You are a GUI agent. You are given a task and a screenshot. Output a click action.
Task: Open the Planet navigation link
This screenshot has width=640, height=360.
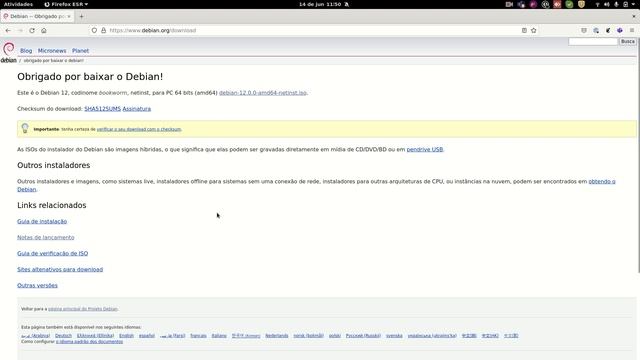pos(80,51)
